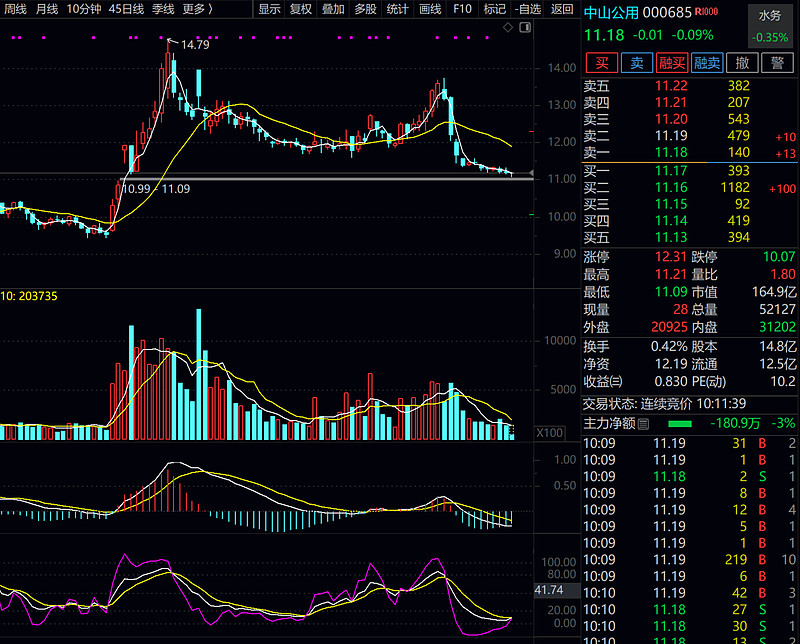The image size is (800, 644).
Task: Click the 返回 back button
Action: (562, 9)
